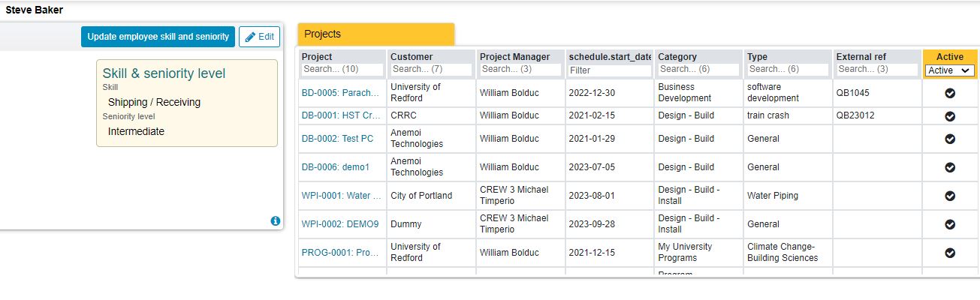Open the Active status filter dropdown
This screenshot has height=300, width=980.
point(950,70)
